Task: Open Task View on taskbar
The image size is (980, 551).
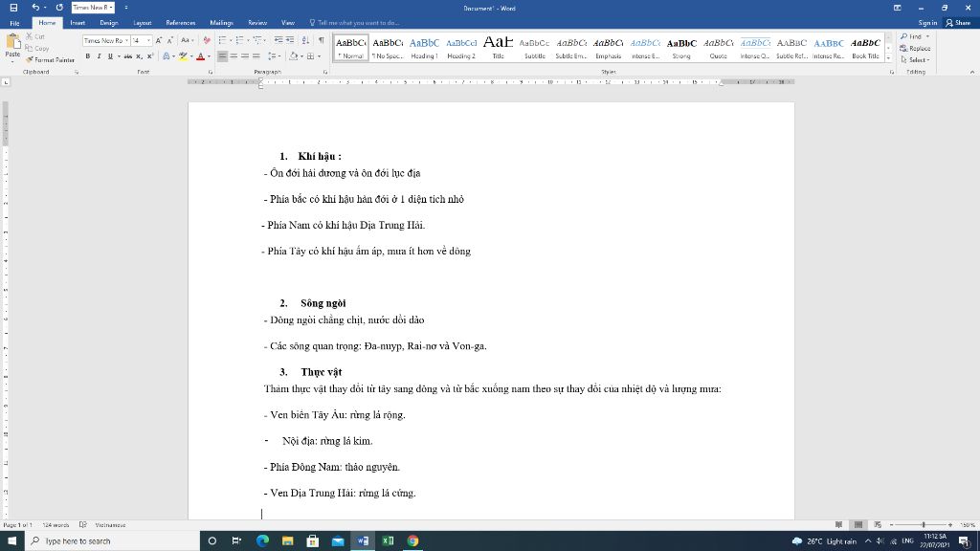Action: pyautogui.click(x=236, y=541)
